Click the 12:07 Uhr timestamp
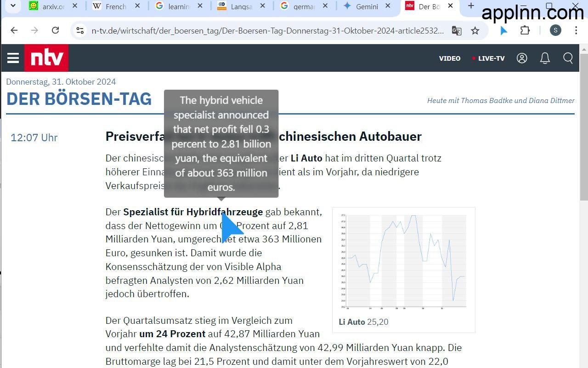588x368 pixels. pos(34,138)
